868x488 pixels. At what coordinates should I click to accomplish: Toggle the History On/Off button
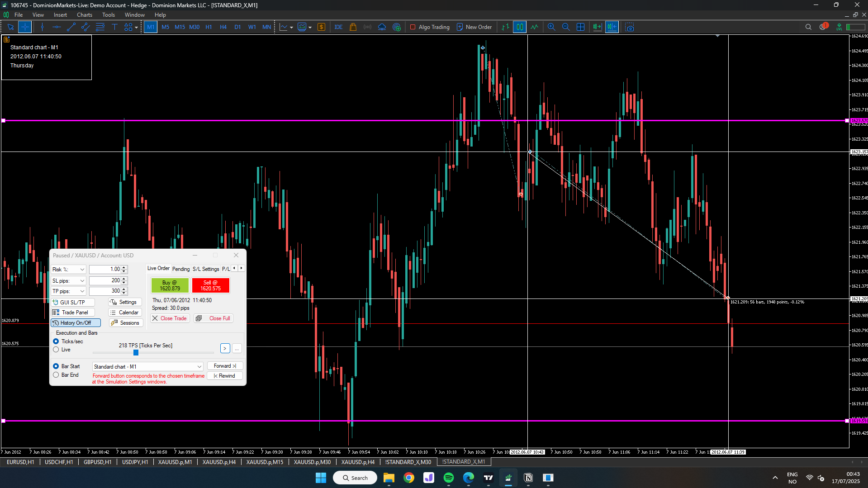click(x=76, y=323)
